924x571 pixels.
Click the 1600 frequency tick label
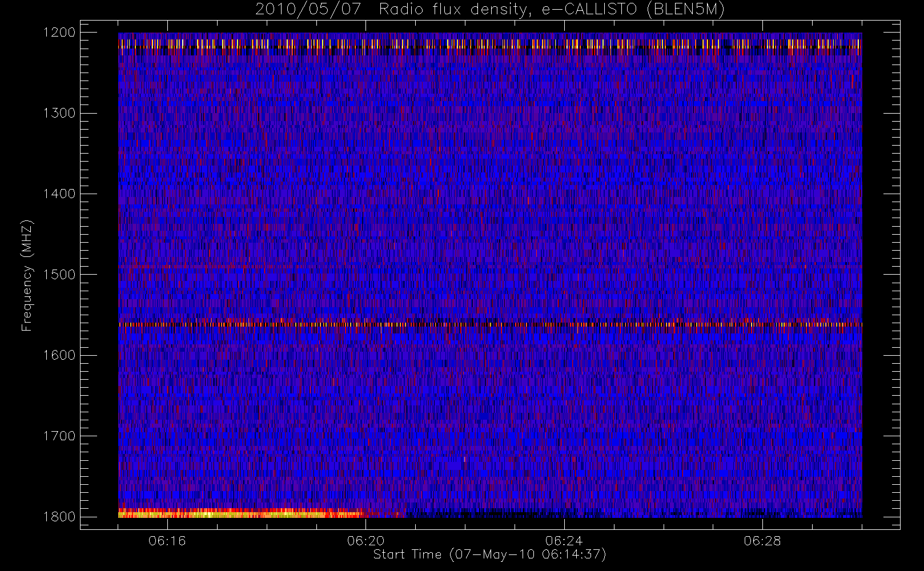click(59, 355)
